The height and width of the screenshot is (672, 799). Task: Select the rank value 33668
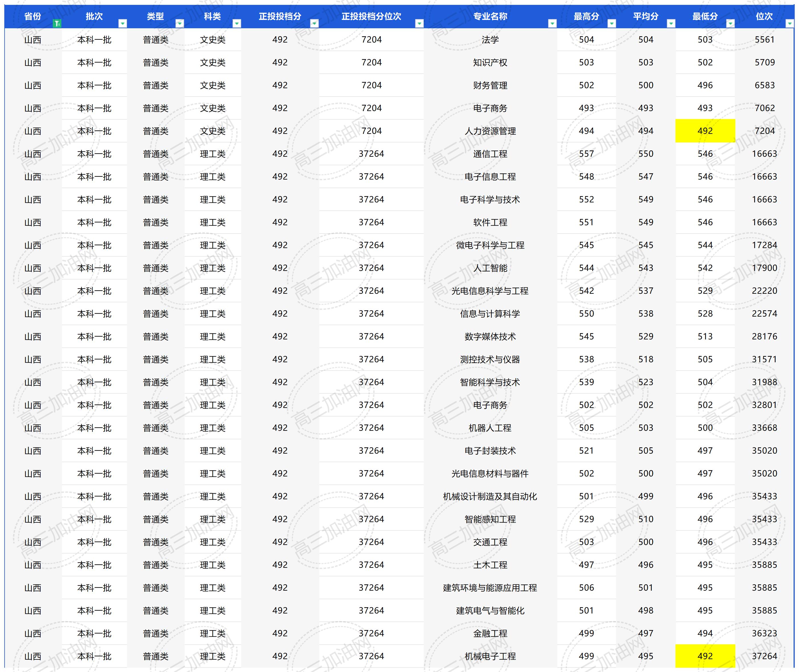(764, 428)
